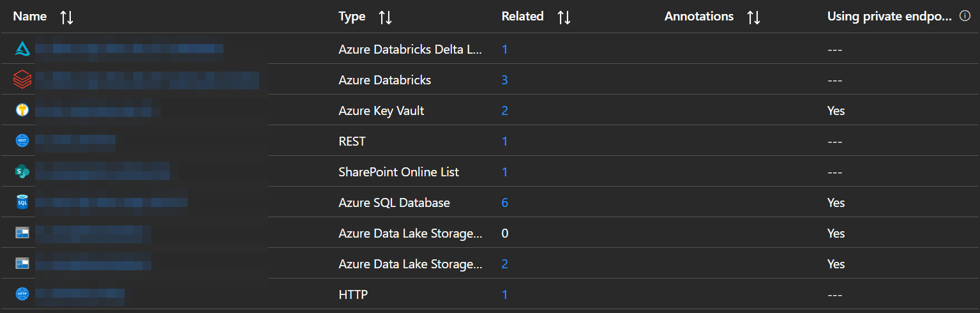The width and height of the screenshot is (980, 313).
Task: Click the Using private endpoint column header
Action: [889, 17]
